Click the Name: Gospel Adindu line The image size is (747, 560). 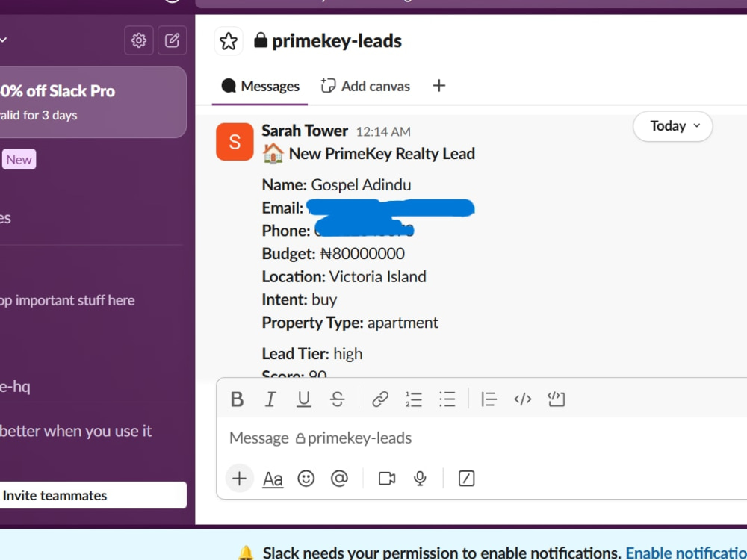click(336, 184)
